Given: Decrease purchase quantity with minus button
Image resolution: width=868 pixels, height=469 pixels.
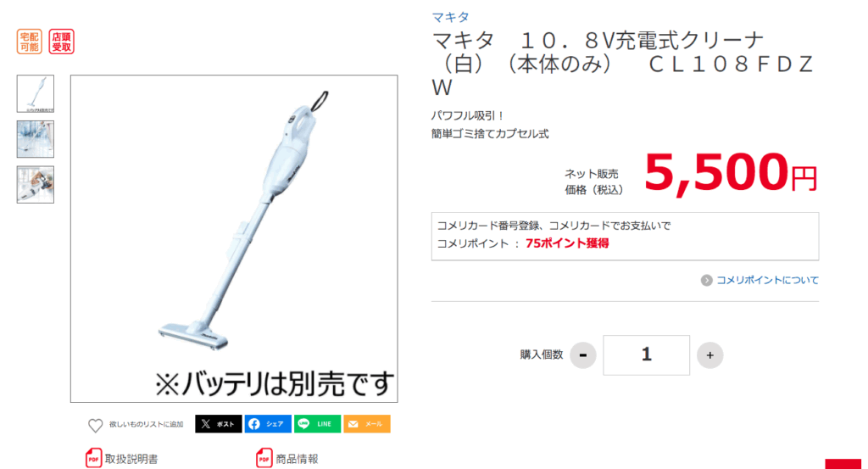Looking at the screenshot, I should click(583, 355).
